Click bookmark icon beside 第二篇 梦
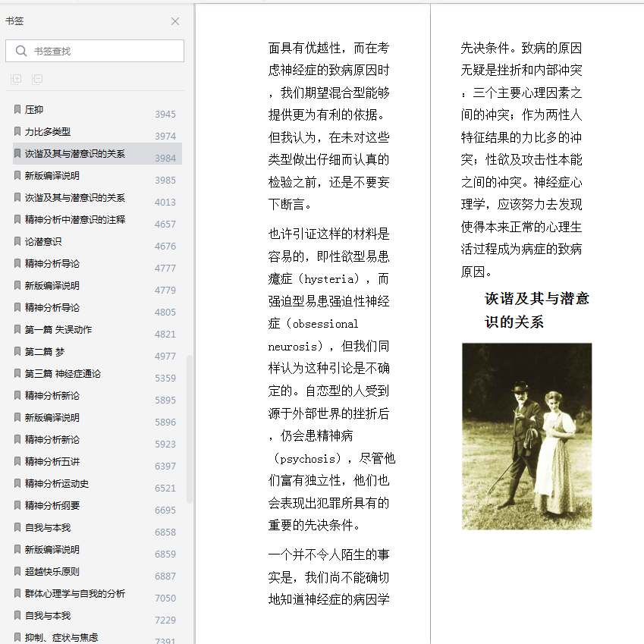Screen dimensions: 644x644 (17, 351)
